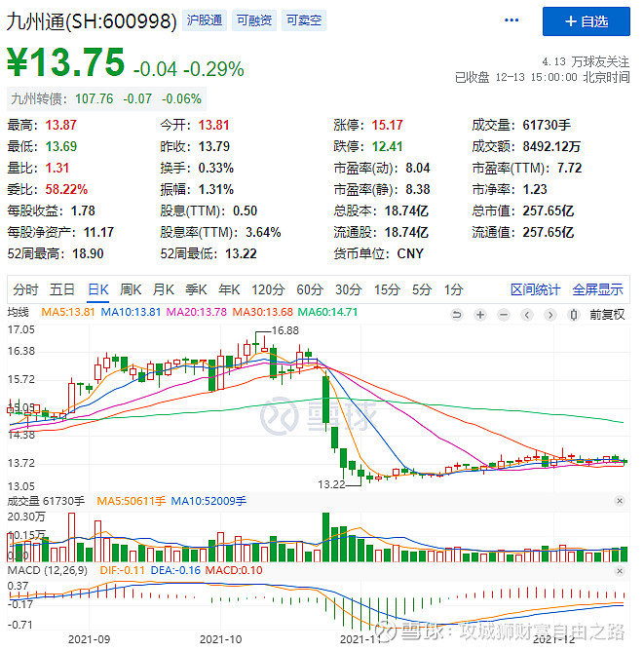Click the 涨停 price 15.17

[387, 125]
